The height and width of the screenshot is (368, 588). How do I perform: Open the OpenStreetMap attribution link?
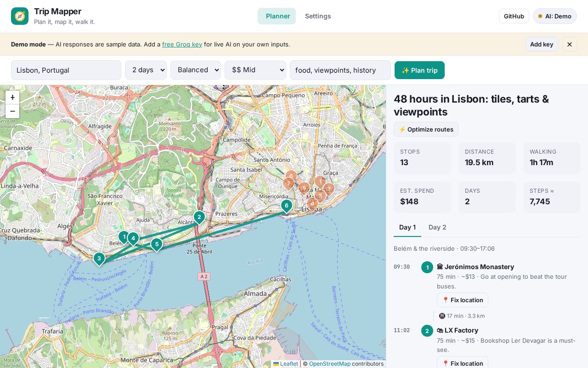329,364
